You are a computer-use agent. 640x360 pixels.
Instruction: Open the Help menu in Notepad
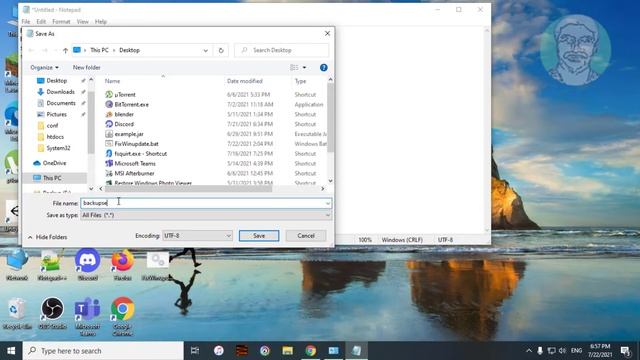click(100, 22)
